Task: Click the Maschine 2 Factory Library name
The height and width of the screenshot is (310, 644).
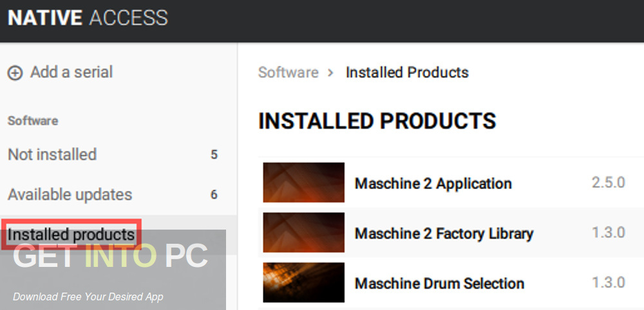Action: point(444,233)
